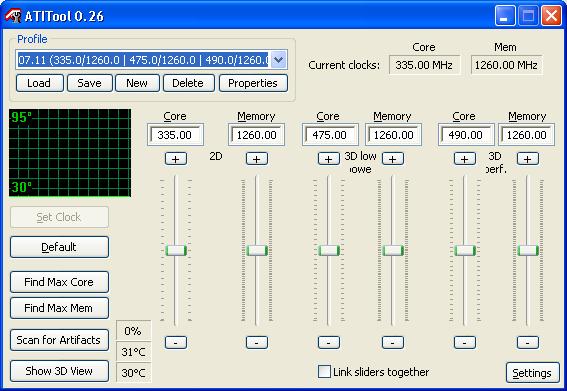Click plus button under 3D low power Core 475.00

329,159
